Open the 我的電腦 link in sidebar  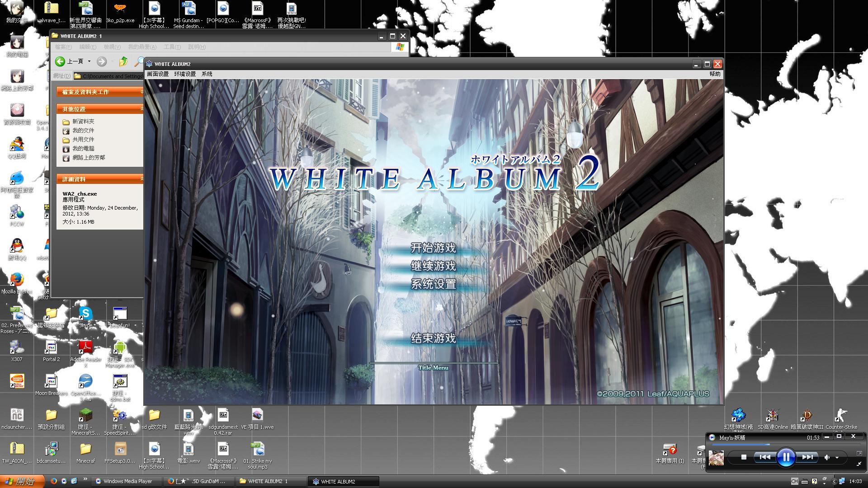click(83, 149)
